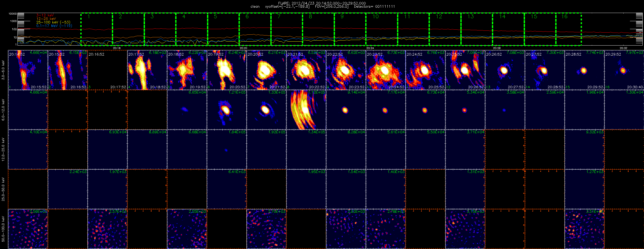Open the 50.0-100.0 keV image with peak 3.51E+03
This screenshot has height=249, width=644.
click(x=584, y=229)
